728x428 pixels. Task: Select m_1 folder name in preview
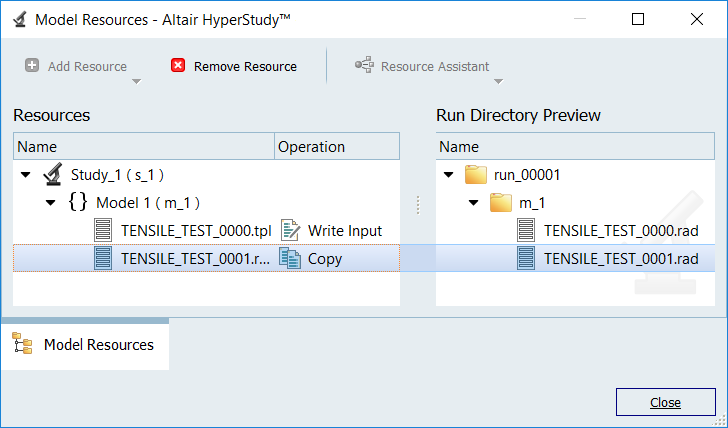click(532, 203)
